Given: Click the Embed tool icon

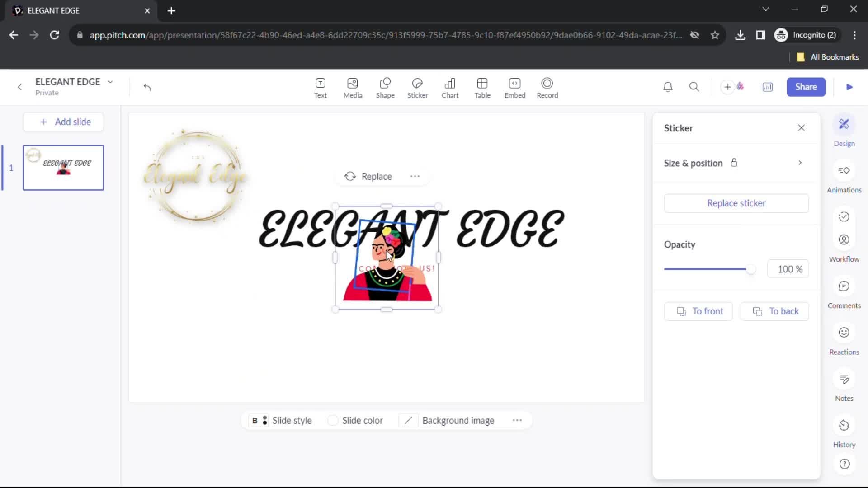Looking at the screenshot, I should click(x=514, y=87).
